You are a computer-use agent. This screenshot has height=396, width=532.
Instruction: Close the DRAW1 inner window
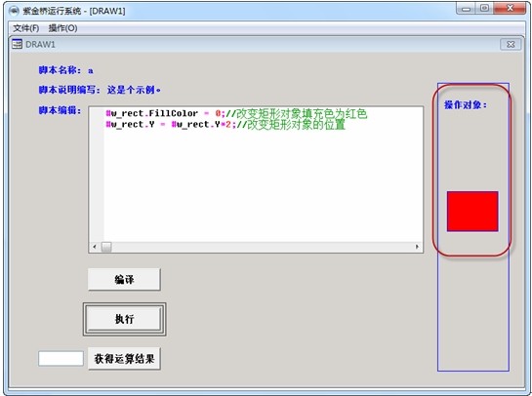click(x=511, y=45)
